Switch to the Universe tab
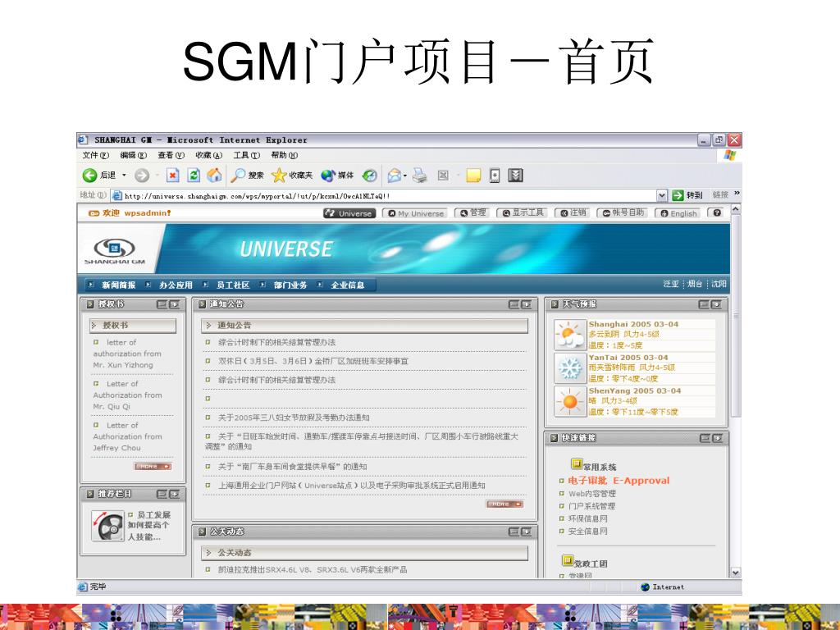 (349, 213)
